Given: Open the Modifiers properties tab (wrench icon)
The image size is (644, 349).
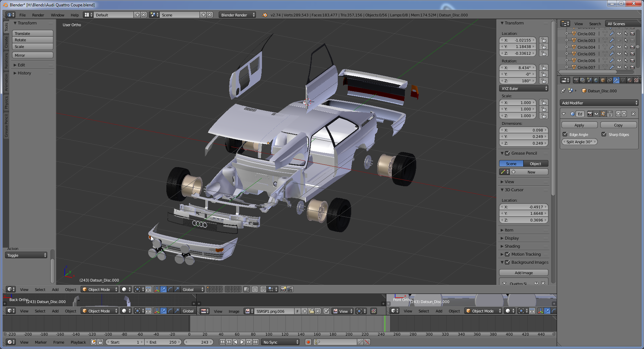Looking at the screenshot, I should (616, 80).
